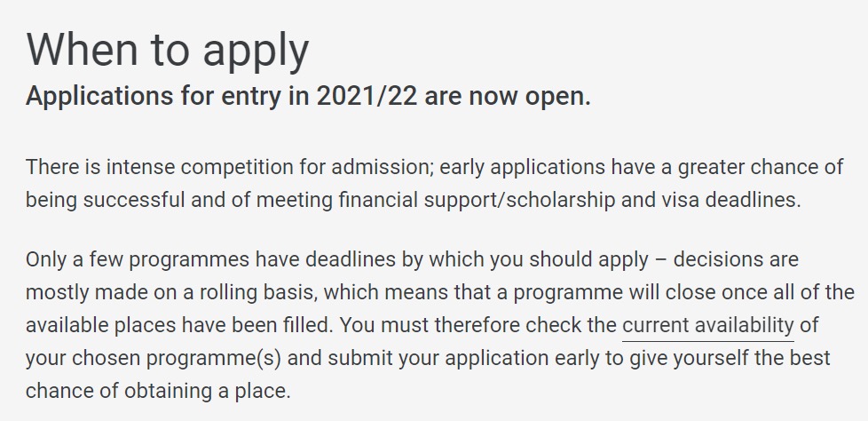
Task: Click the phrase 'give yourself the best'
Action: pyautogui.click(x=730, y=359)
